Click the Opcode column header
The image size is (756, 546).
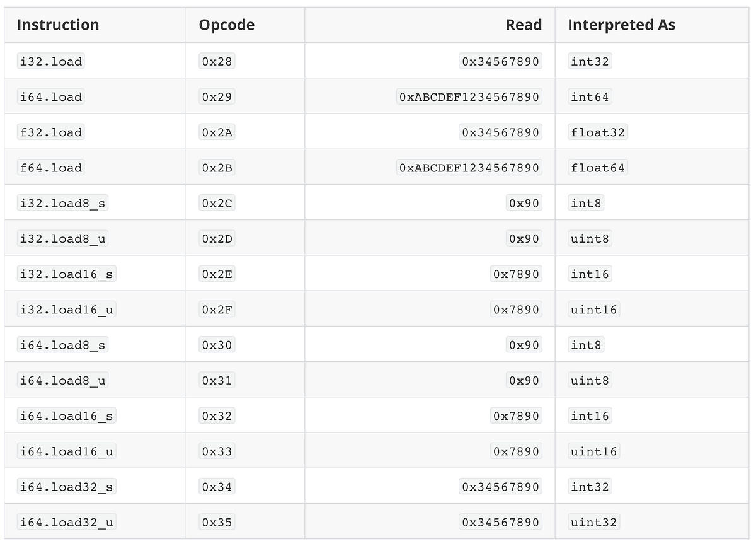pos(227,25)
